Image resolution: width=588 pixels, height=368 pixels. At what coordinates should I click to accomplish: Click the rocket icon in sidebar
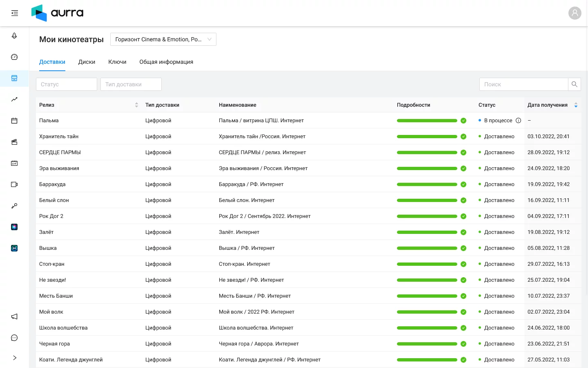click(x=14, y=36)
